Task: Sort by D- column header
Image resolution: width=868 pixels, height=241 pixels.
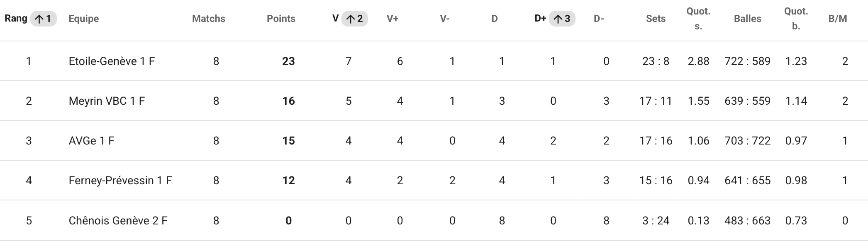Action: click(x=599, y=19)
